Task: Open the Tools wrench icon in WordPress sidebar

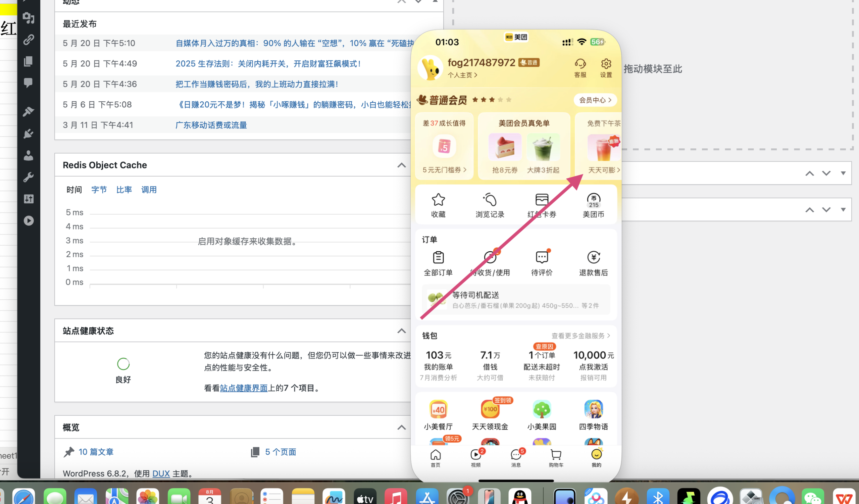Action: pyautogui.click(x=29, y=177)
